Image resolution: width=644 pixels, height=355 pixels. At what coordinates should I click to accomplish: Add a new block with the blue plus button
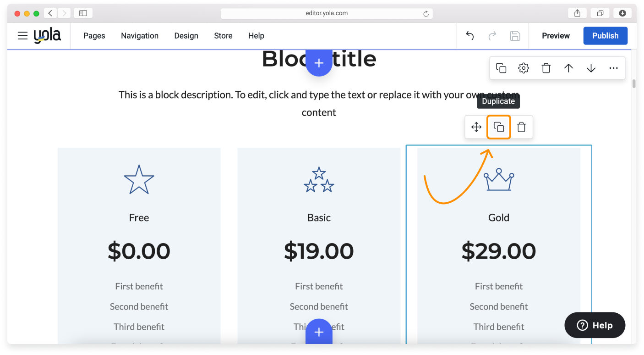[319, 63]
